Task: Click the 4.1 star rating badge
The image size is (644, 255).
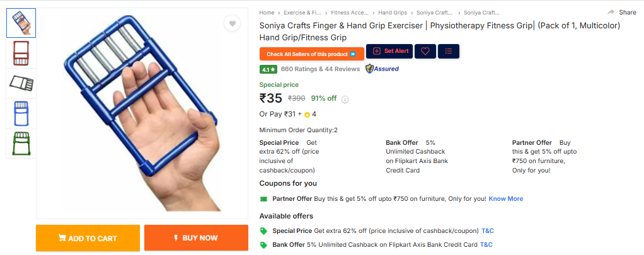Action: tap(268, 69)
